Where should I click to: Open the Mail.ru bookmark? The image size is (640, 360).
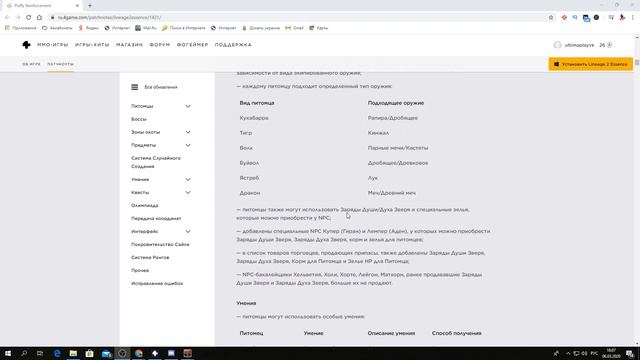[146, 28]
